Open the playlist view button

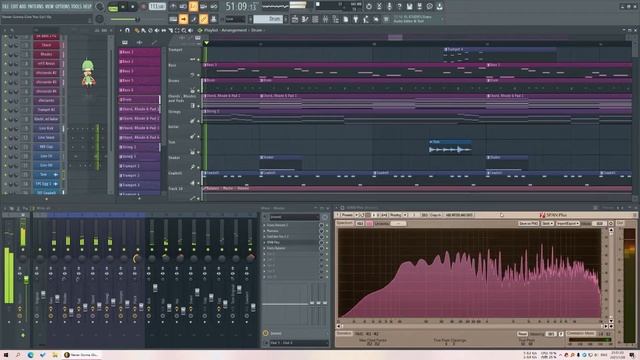pyautogui.click(x=295, y=19)
